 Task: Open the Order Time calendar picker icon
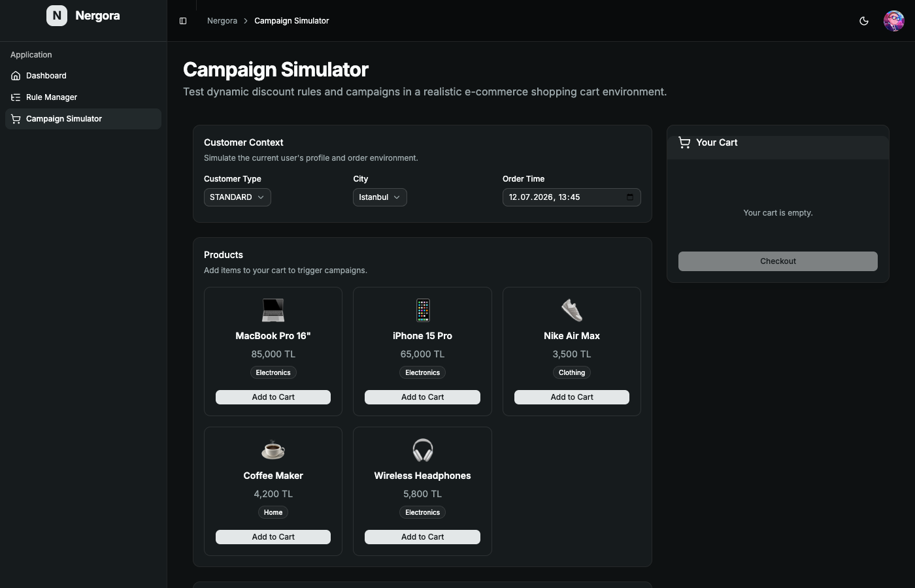click(x=630, y=197)
